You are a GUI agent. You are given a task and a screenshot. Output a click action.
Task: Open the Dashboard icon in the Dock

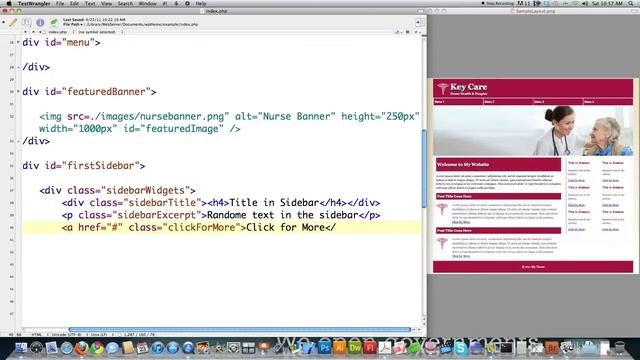(x=36, y=348)
